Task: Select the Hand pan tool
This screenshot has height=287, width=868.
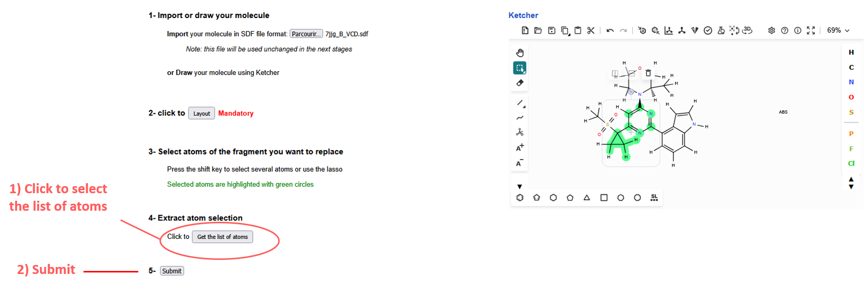Action: click(519, 53)
